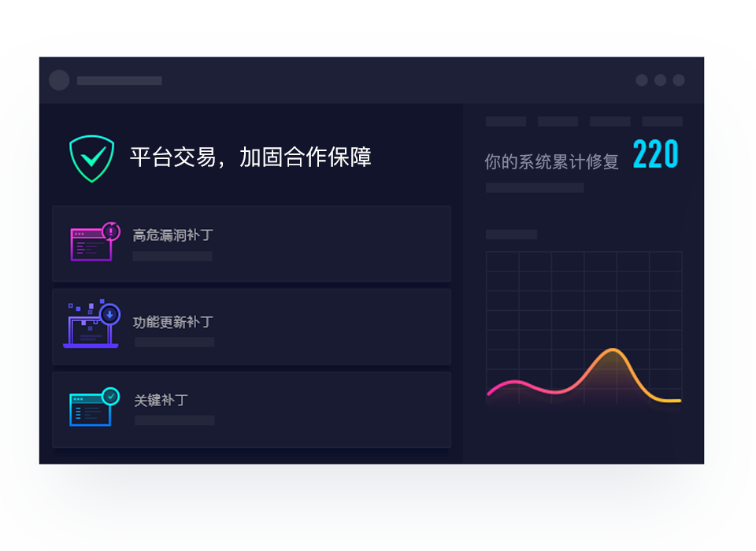Image resolution: width=756 pixels, height=551 pixels.
Task: Click the round avatar in title bar
Action: click(59, 80)
